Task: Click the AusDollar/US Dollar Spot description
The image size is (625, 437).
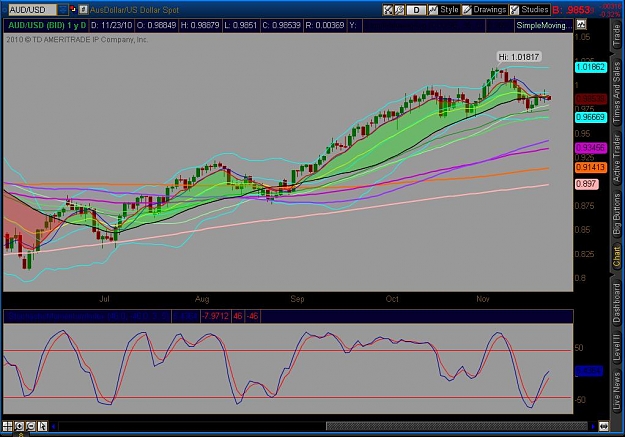Action: pyautogui.click(x=134, y=10)
